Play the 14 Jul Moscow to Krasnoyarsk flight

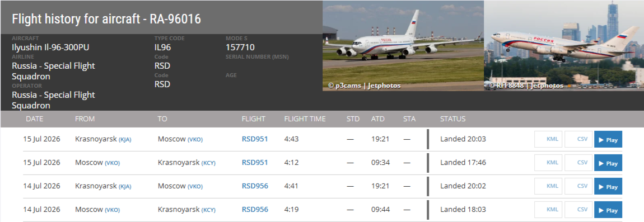click(608, 210)
